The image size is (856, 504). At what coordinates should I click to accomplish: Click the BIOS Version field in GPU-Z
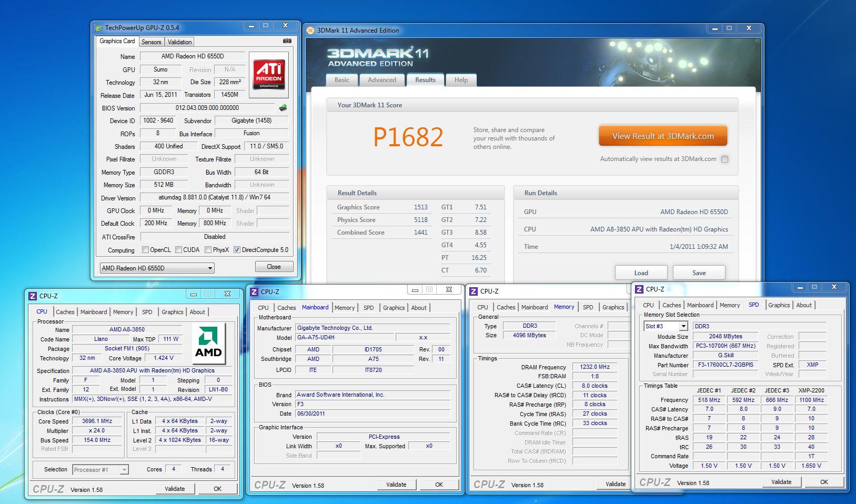[x=207, y=108]
